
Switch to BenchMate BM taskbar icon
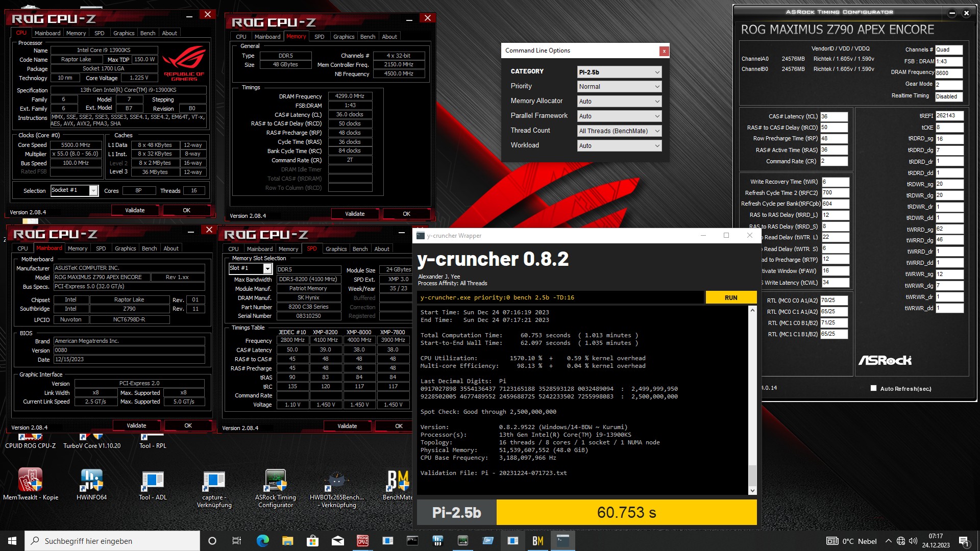pyautogui.click(x=537, y=541)
